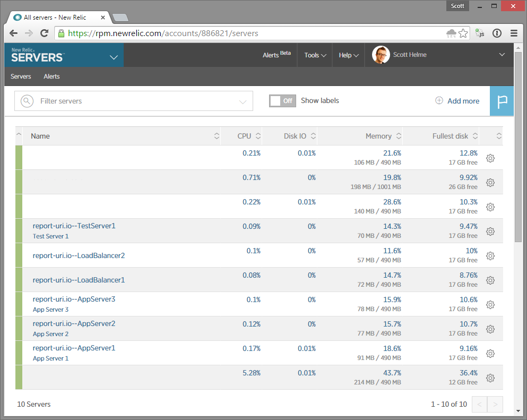Click the 36.4% fullest disk value
This screenshot has width=527, height=420.
pyautogui.click(x=469, y=373)
